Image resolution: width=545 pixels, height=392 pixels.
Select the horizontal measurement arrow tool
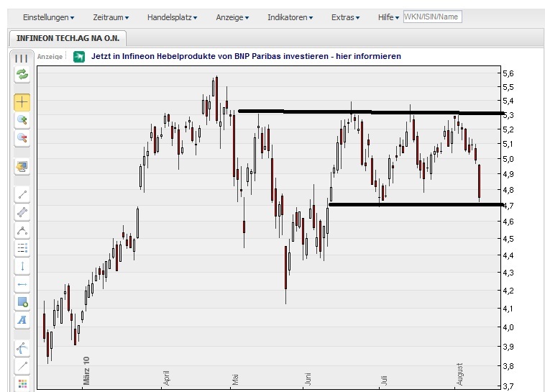point(22,284)
